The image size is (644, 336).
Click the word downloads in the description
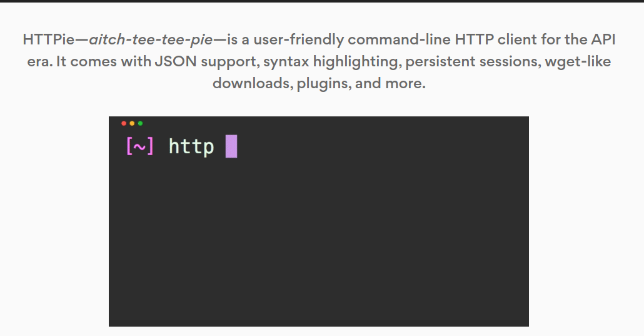click(x=250, y=83)
